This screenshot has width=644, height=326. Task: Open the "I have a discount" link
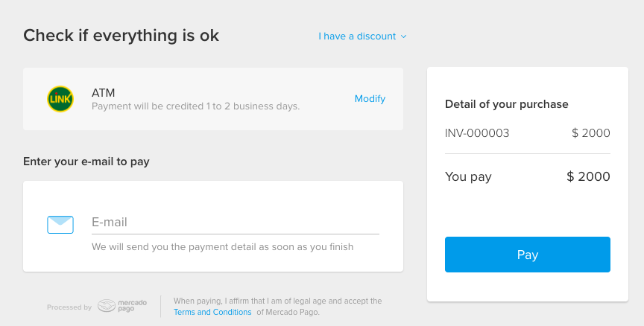point(359,36)
